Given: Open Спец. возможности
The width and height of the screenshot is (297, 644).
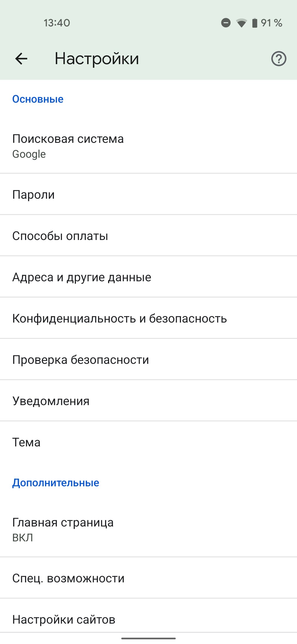Looking at the screenshot, I should 148,578.
